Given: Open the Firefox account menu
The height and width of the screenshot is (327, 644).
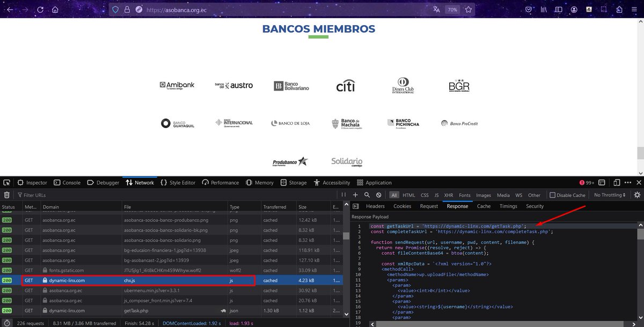Looking at the screenshot, I should (x=574, y=10).
